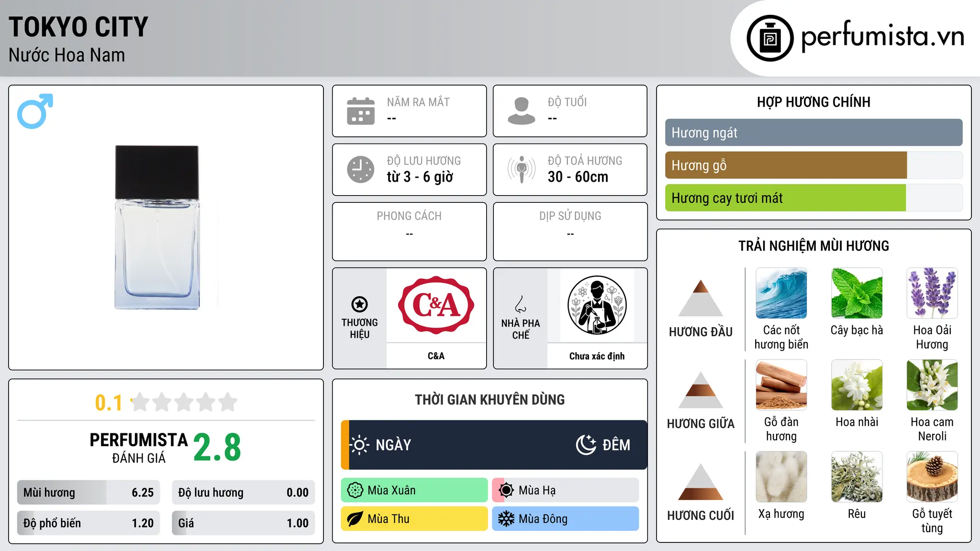Click the '30 - 60cm' projection value

[x=578, y=177]
